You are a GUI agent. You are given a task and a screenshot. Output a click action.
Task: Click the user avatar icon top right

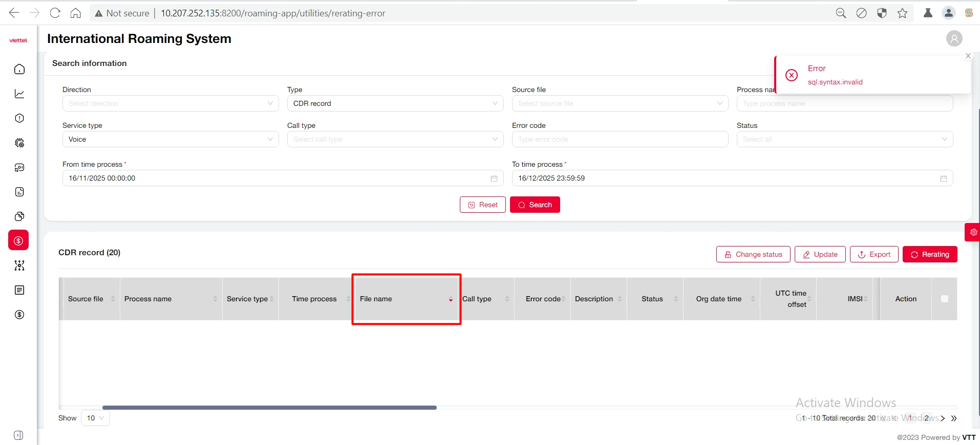[x=954, y=38]
